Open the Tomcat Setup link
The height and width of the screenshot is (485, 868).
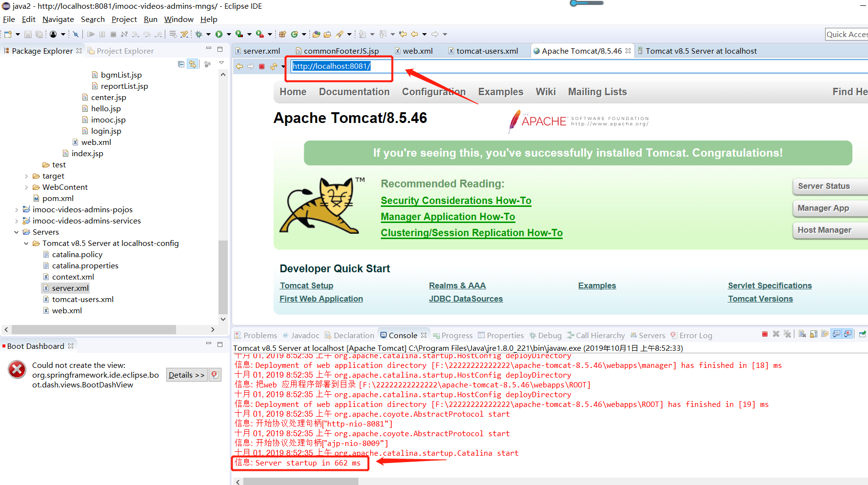point(306,285)
